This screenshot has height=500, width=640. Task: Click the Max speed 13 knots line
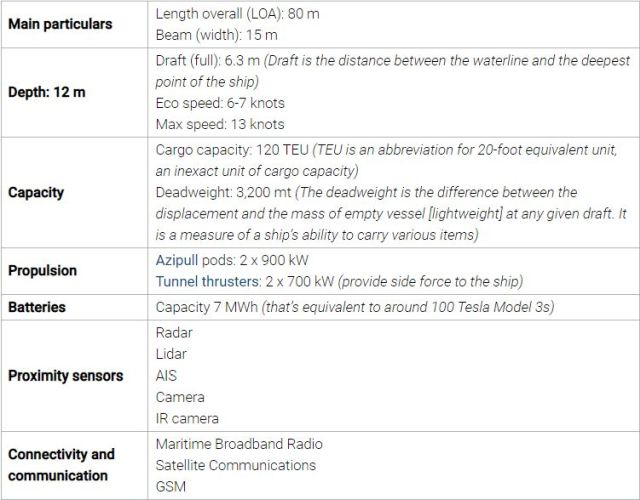[x=220, y=124]
